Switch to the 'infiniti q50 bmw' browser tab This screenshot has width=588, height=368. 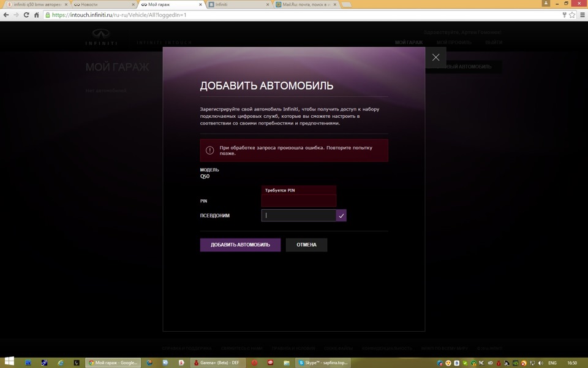tap(37, 4)
